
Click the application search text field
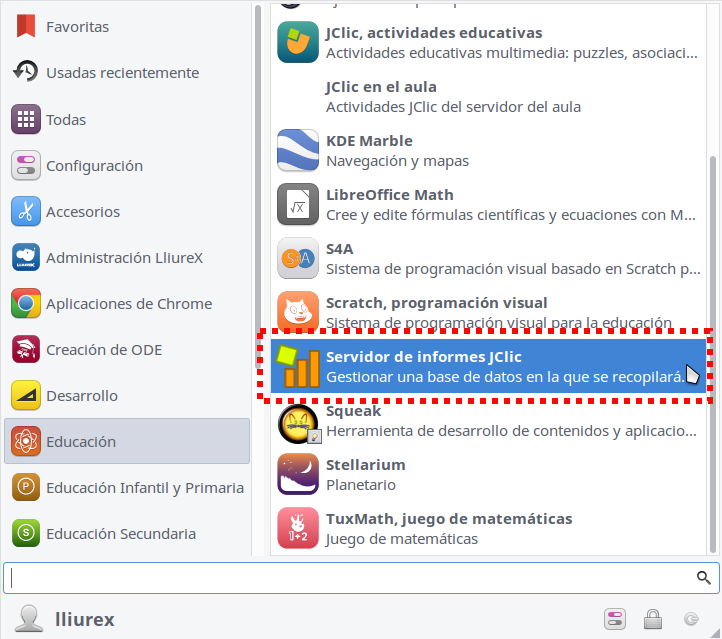click(350, 578)
